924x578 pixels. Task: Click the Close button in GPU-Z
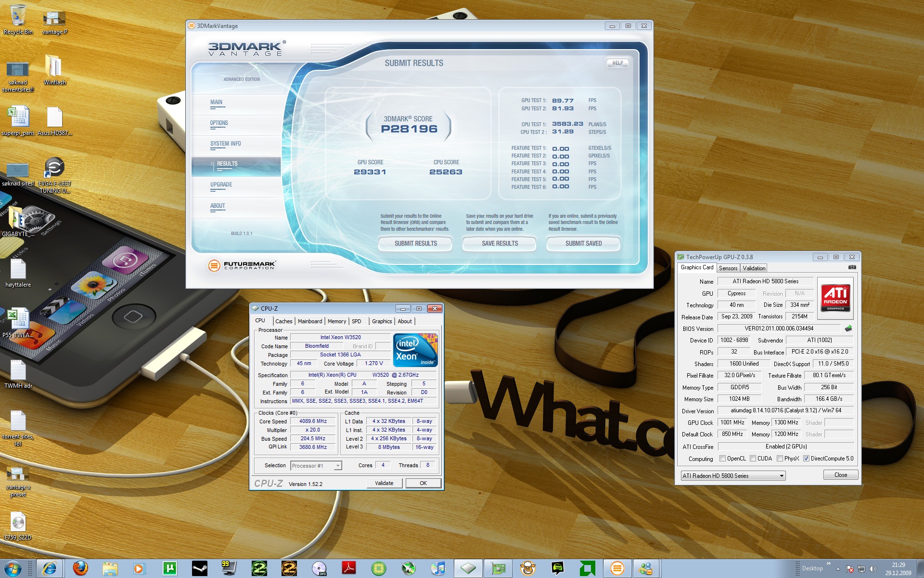(841, 475)
